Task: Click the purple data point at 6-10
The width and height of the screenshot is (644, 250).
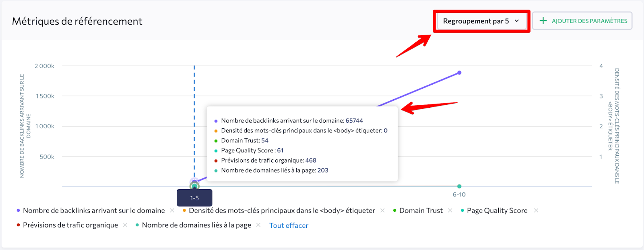Action: pos(459,73)
